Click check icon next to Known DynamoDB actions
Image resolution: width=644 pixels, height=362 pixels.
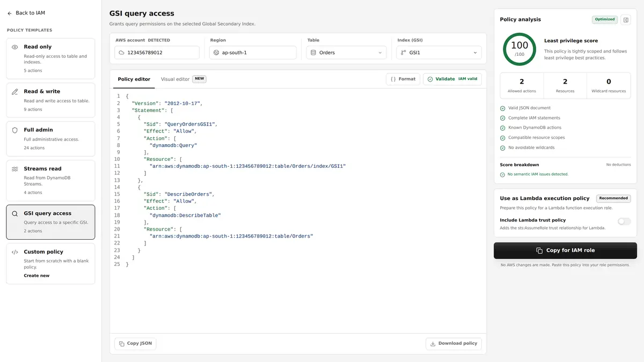click(x=503, y=128)
